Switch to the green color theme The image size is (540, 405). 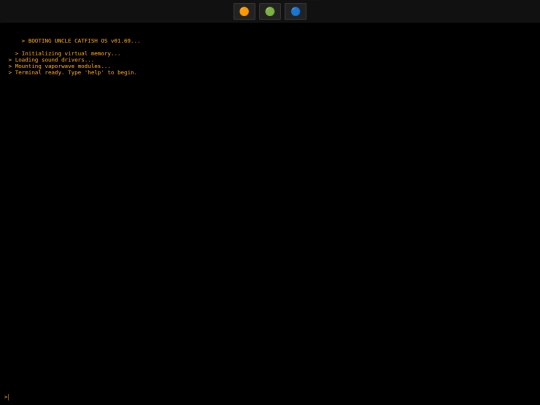pyautogui.click(x=270, y=11)
